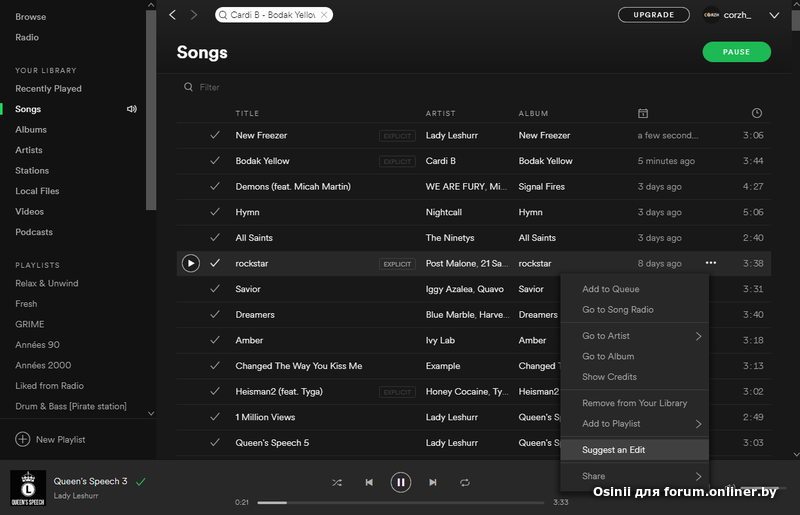The image size is (800, 515).
Task: Click the search field with Cardi B
Action: (274, 15)
